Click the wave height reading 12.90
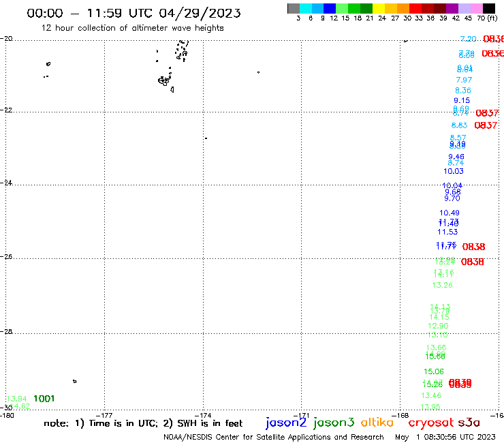Viewport: 504px width, 443px height. click(x=438, y=326)
